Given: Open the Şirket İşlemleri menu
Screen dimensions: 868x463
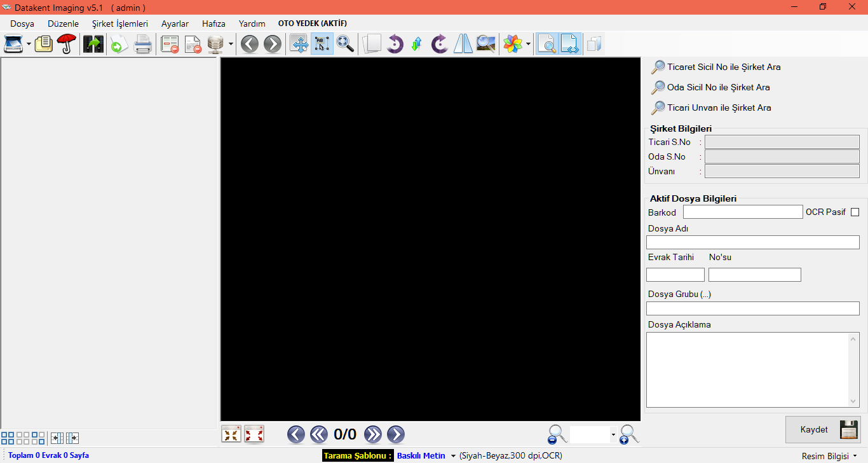Looking at the screenshot, I should coord(119,24).
